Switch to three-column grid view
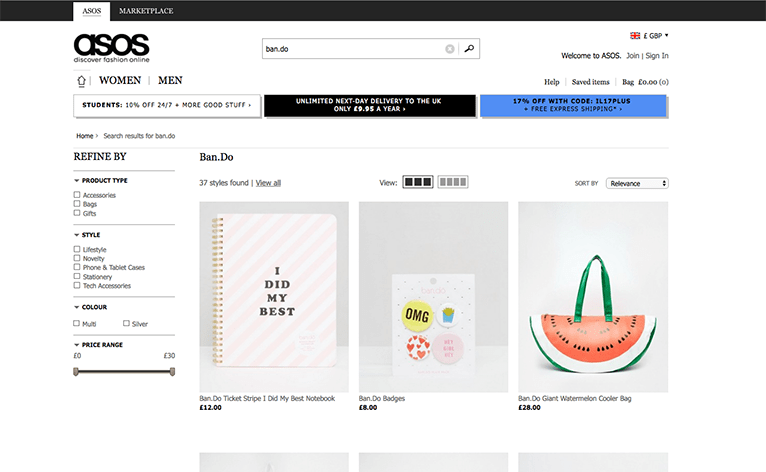The height and width of the screenshot is (472, 766). click(x=418, y=182)
